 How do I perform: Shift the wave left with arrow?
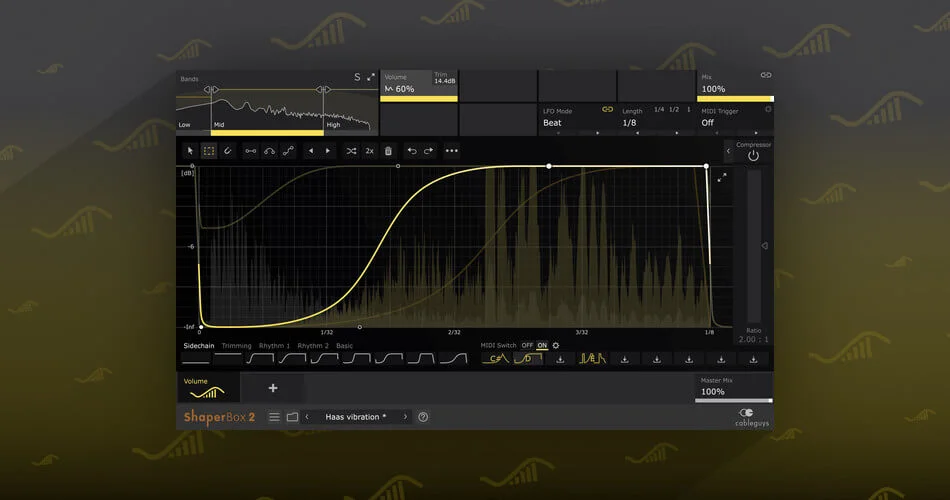[311, 151]
